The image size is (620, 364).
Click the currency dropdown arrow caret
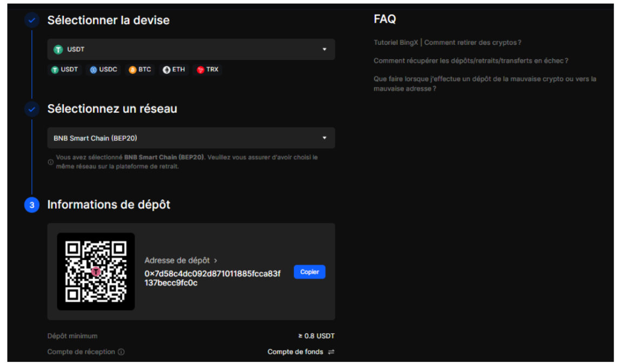(x=325, y=49)
